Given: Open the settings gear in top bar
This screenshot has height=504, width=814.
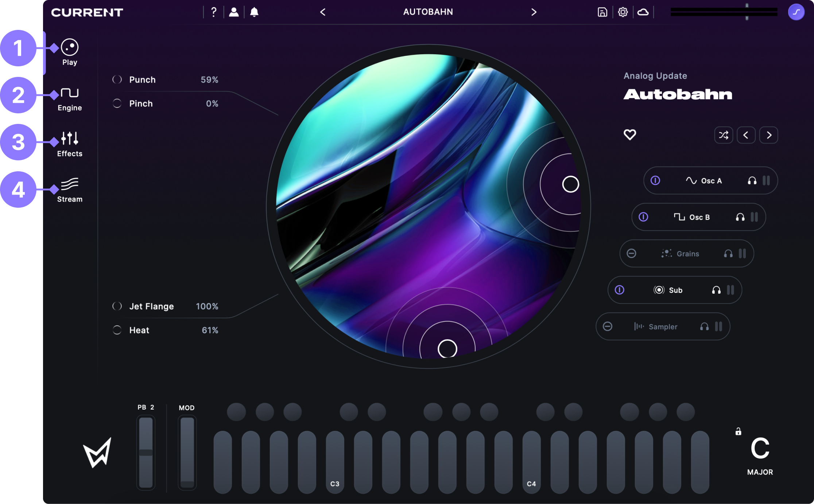Looking at the screenshot, I should pos(623,12).
